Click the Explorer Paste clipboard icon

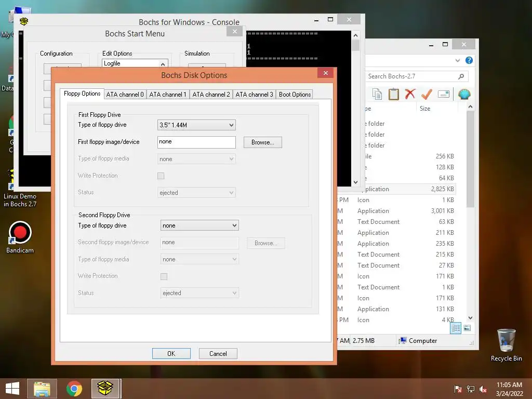(394, 94)
